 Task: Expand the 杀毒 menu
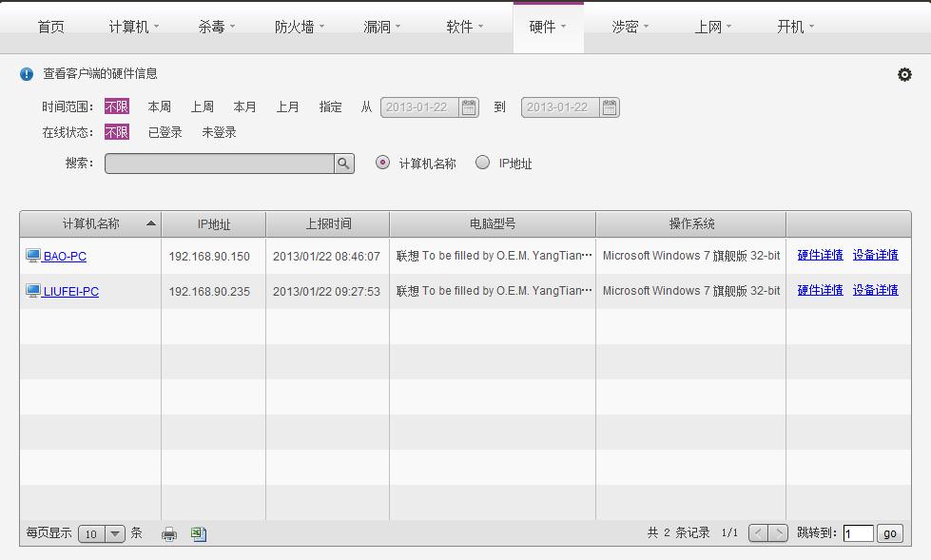[x=217, y=27]
